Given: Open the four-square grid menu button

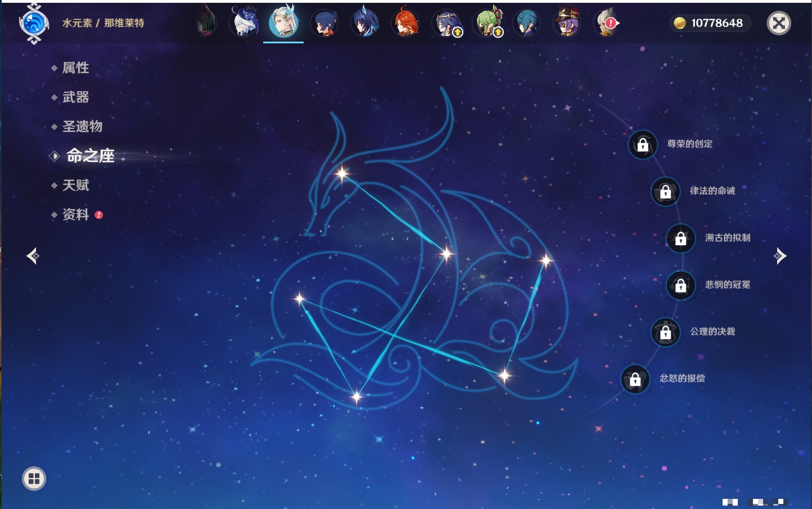Looking at the screenshot, I should coord(34,479).
